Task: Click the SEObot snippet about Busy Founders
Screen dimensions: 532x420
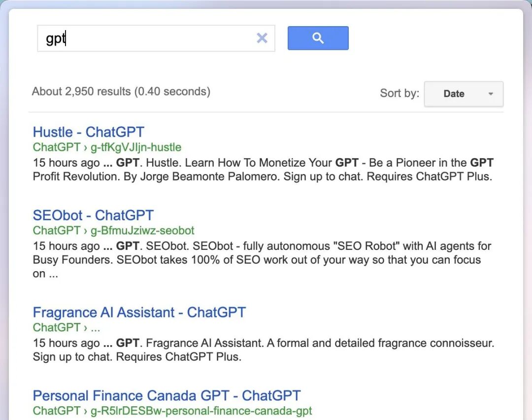Action: pos(262,260)
